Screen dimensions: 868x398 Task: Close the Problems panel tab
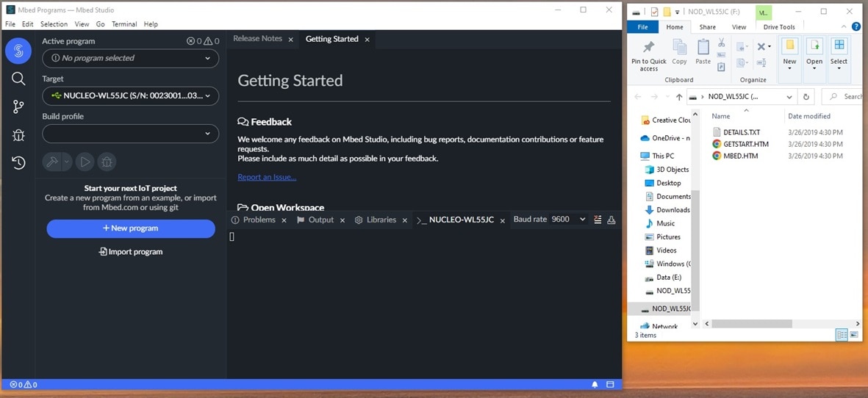pos(284,220)
